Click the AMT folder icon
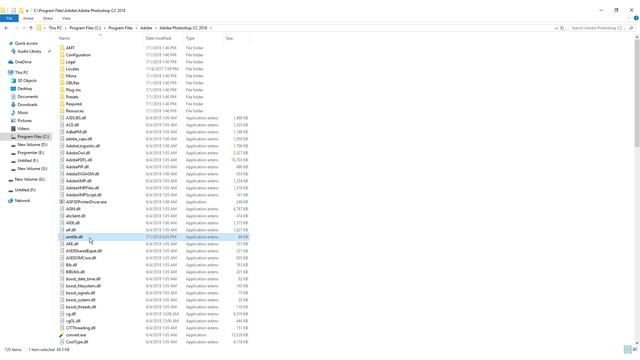640x360 pixels. point(62,48)
